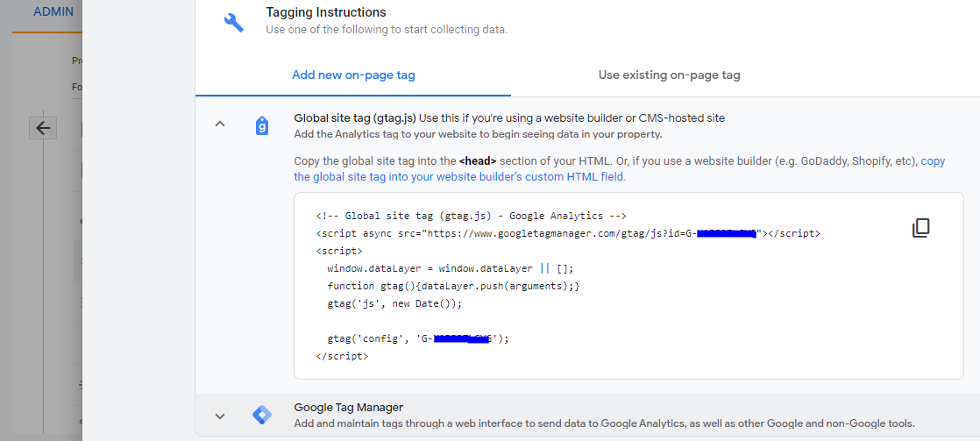The image size is (980, 441).
Task: Click the gtag('js', new Date()) line
Action: 394,303
